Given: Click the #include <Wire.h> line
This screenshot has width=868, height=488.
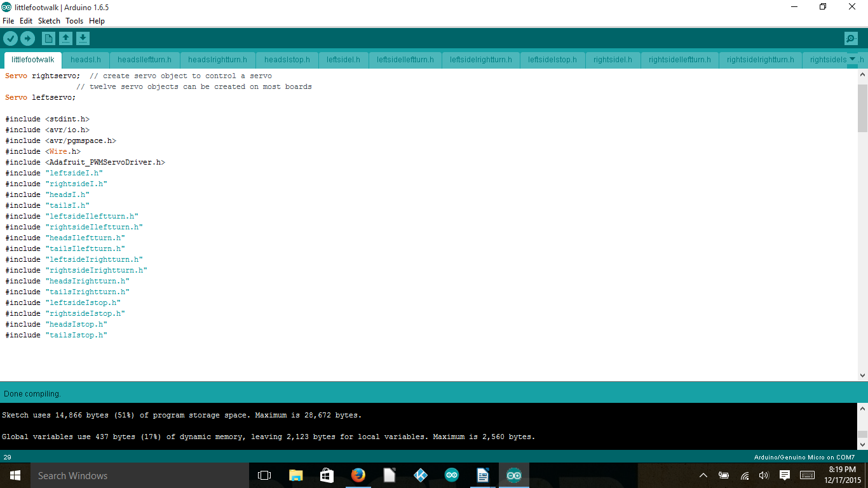Looking at the screenshot, I should 43,151.
